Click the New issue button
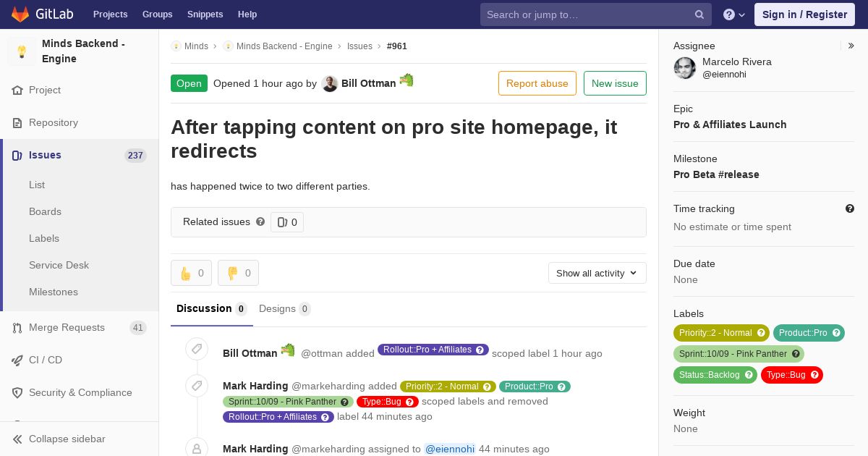 [x=615, y=83]
